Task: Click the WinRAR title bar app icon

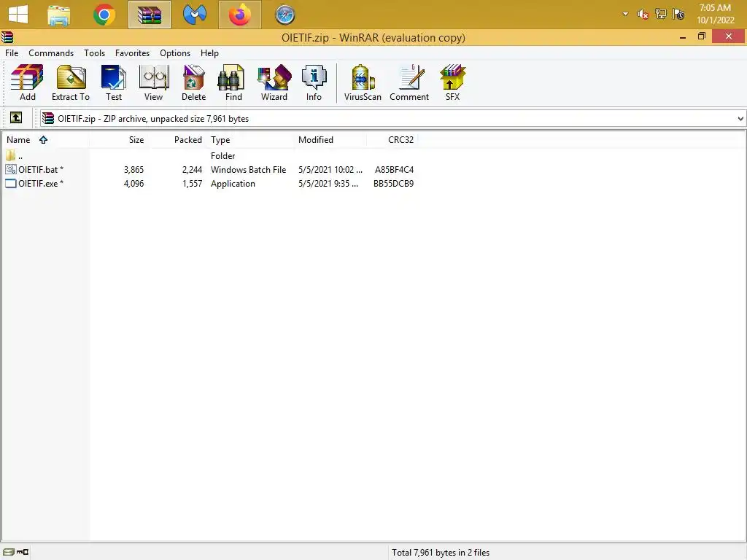Action: [7, 37]
